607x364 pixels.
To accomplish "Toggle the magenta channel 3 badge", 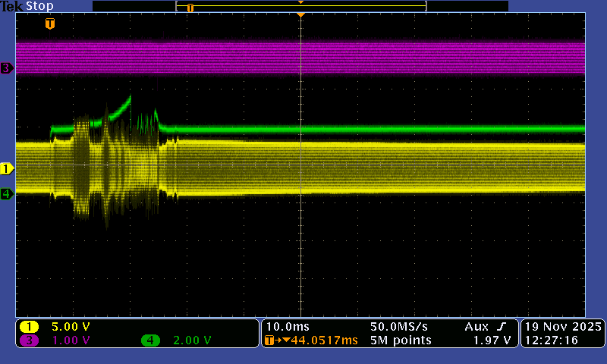I will pyautogui.click(x=29, y=340).
